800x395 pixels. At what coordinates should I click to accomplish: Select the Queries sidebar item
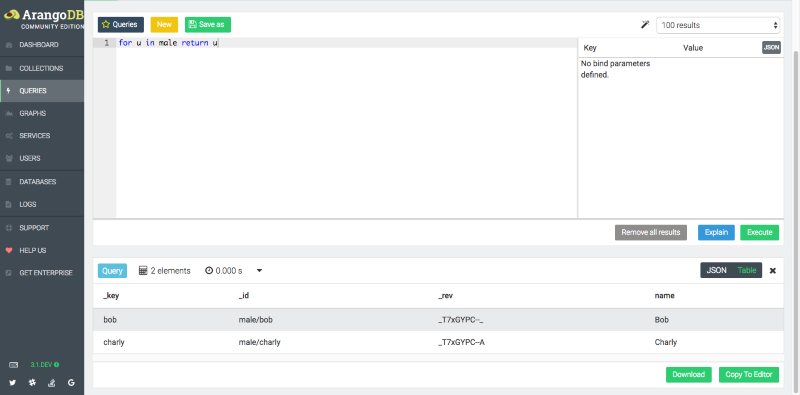(42, 91)
